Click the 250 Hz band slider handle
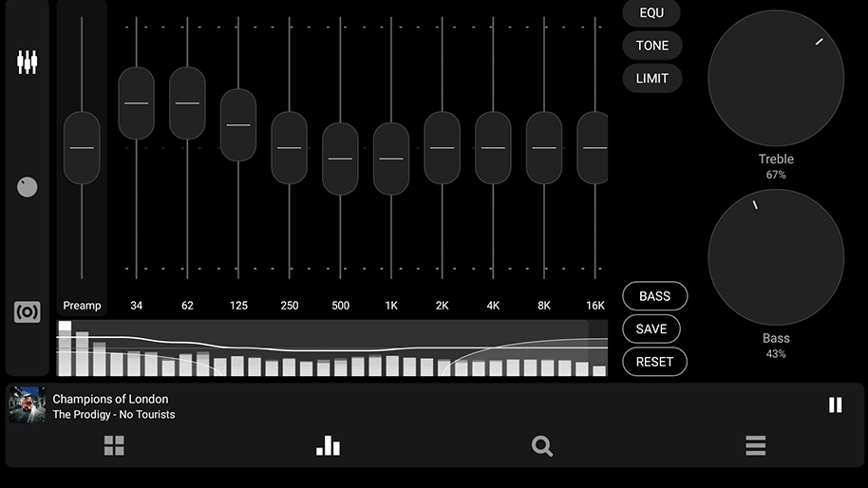Image resolution: width=868 pixels, height=488 pixels. [x=289, y=148]
